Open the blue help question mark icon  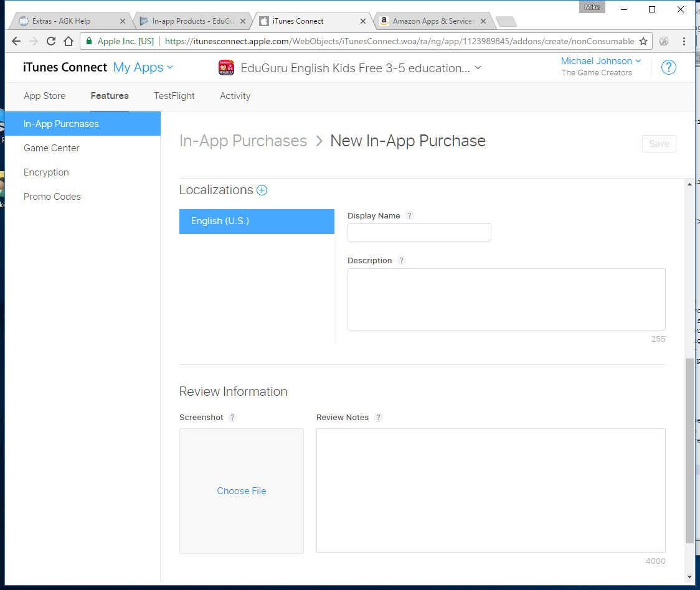tap(668, 67)
